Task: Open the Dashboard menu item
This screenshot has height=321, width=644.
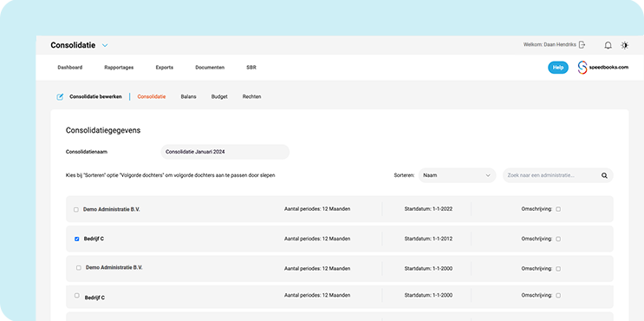Action: point(70,68)
